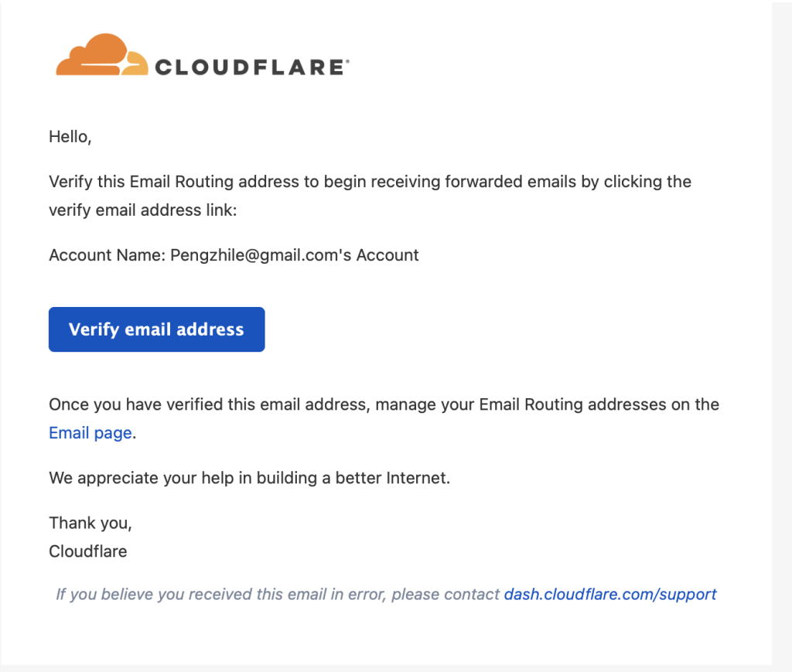Click the gray margin right of email body
The image size is (792, 672).
781,333
